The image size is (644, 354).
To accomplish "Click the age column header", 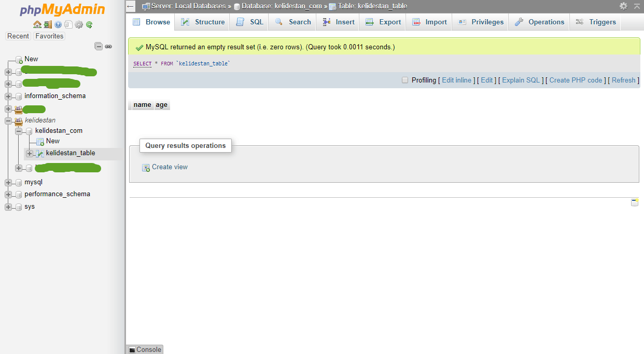I will pyautogui.click(x=162, y=105).
